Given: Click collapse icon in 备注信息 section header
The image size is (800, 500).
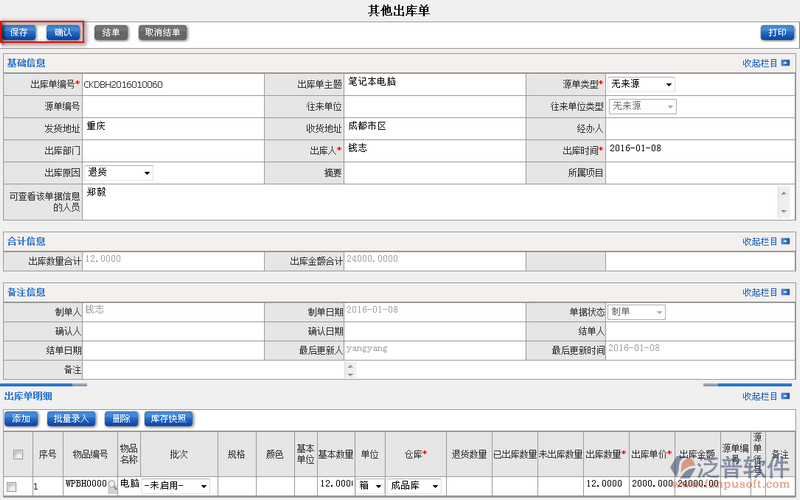Looking at the screenshot, I should coord(786,292).
